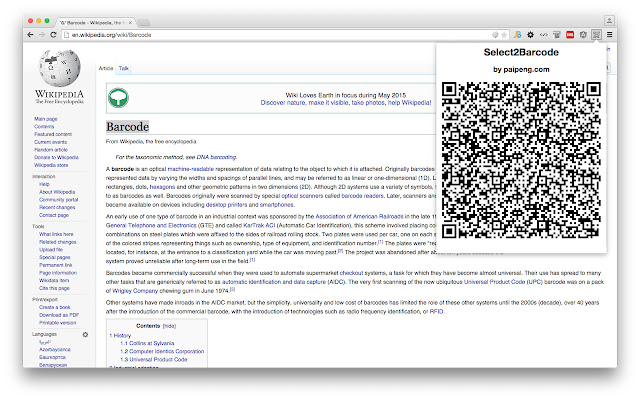Hide the Contents table via [hide]
The image size is (640, 400).
[x=169, y=326]
